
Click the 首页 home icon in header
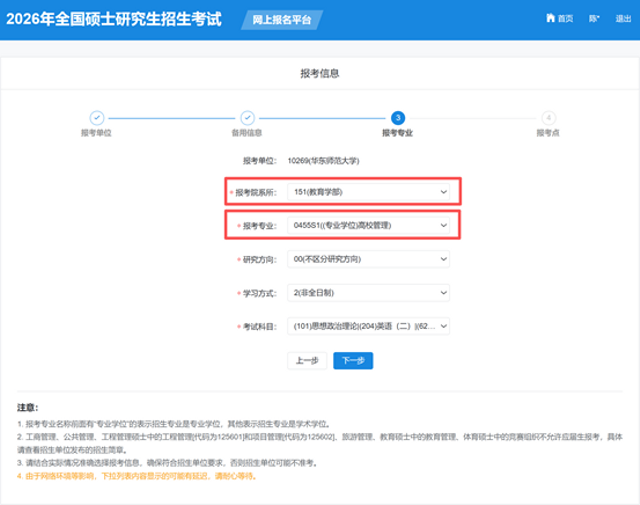click(549, 19)
